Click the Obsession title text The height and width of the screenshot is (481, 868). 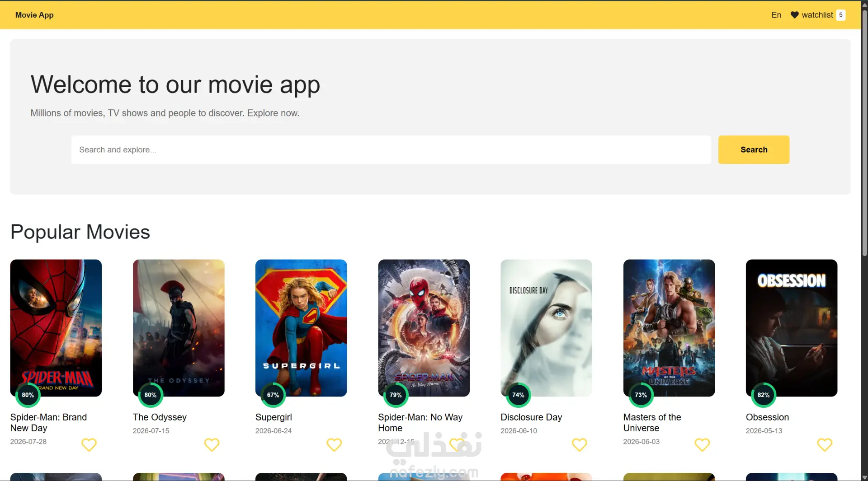click(x=767, y=417)
